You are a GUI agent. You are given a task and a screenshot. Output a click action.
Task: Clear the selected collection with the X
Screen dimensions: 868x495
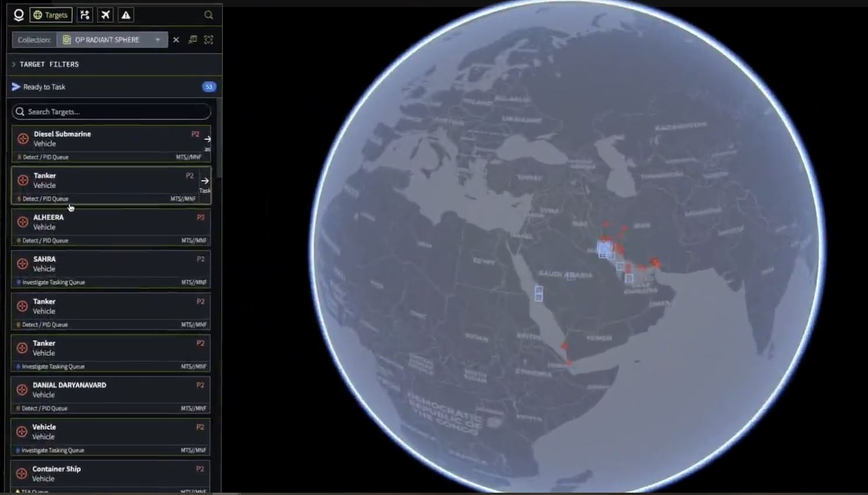pos(176,40)
